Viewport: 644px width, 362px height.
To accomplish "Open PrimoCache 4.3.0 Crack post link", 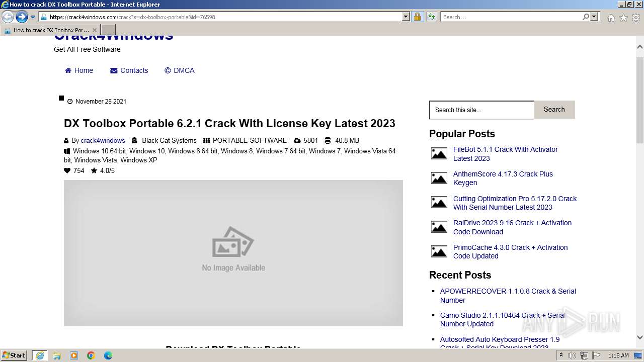I will [x=510, y=252].
